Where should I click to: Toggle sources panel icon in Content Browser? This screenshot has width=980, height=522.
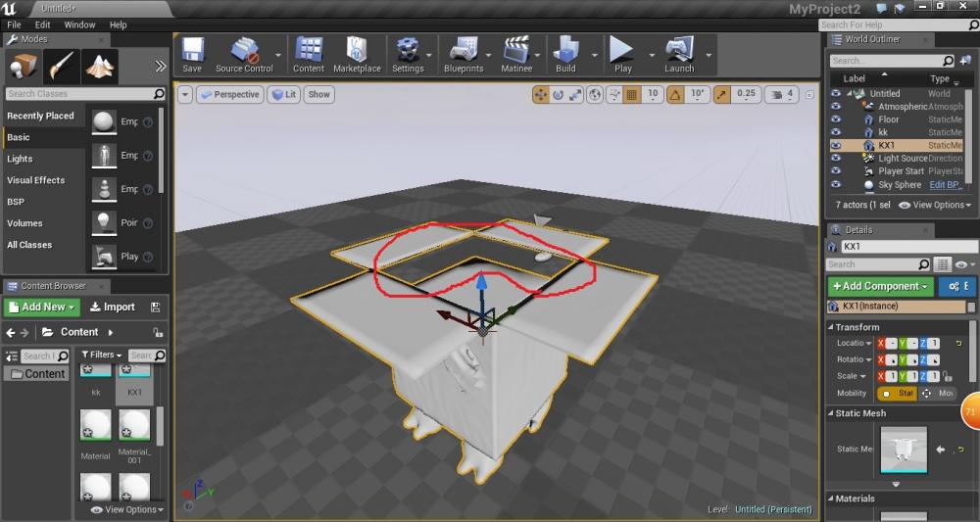tap(11, 356)
